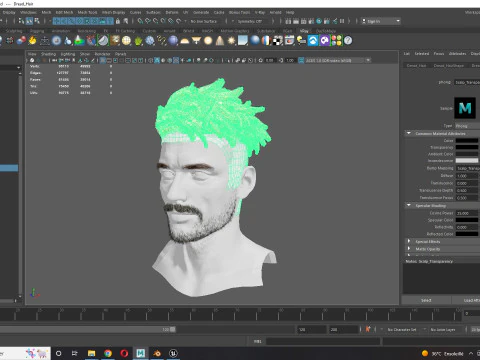Click the Incandescence color swatch
The image size is (480, 360).
click(x=467, y=161)
